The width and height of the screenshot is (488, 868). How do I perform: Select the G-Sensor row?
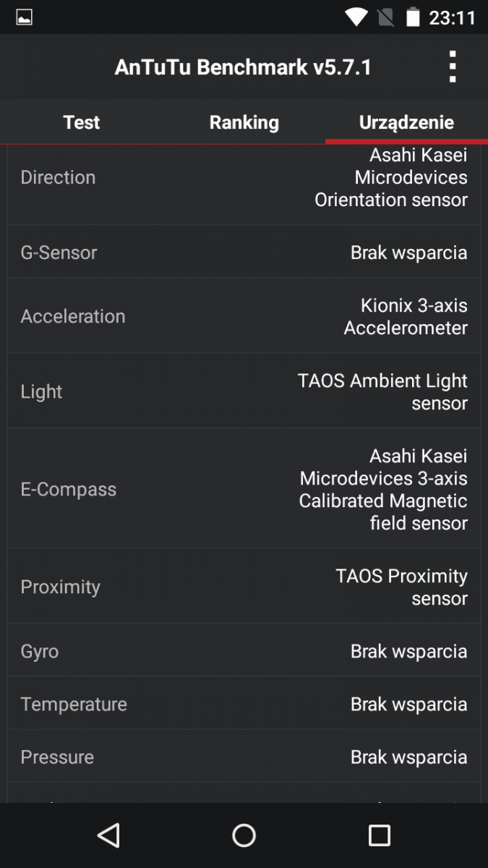point(244,252)
